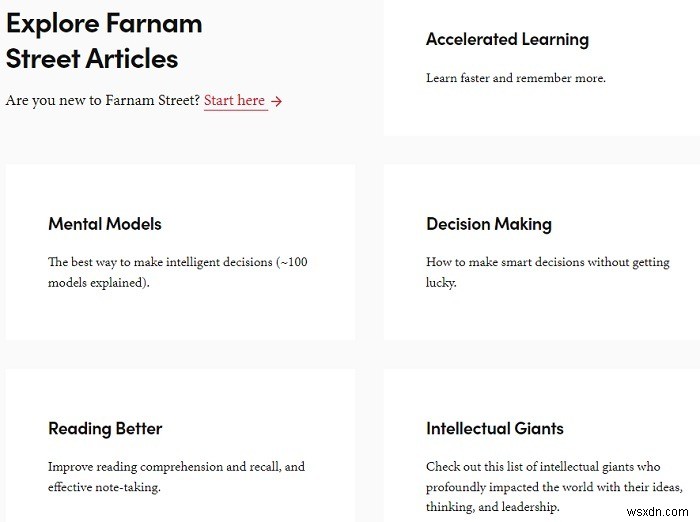Open the Start here link
Screen dimensions: 700x522
click(235, 100)
